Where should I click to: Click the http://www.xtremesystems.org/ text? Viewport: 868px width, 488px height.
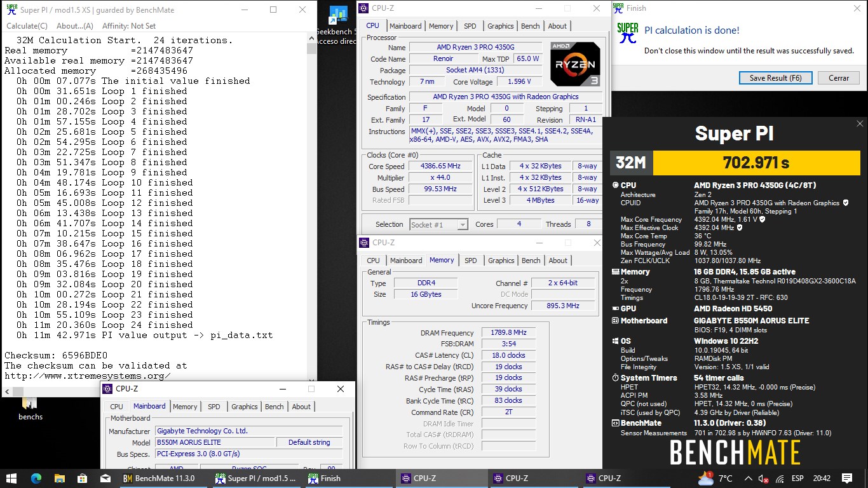click(x=88, y=376)
